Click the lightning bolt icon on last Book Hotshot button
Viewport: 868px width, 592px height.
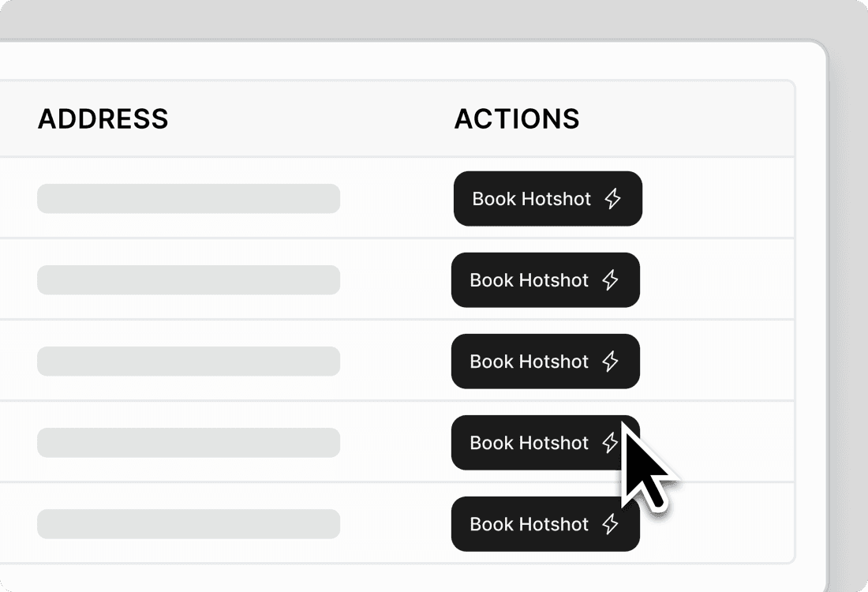(x=612, y=524)
